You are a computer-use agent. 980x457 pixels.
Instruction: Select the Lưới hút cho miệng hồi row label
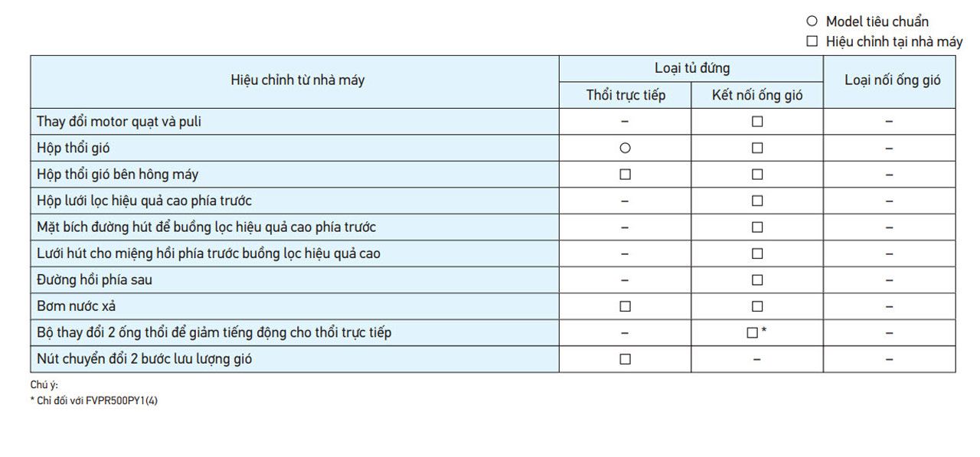[208, 253]
